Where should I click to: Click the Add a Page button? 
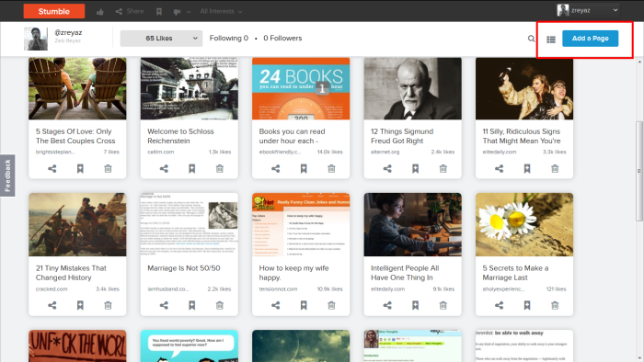coord(591,39)
